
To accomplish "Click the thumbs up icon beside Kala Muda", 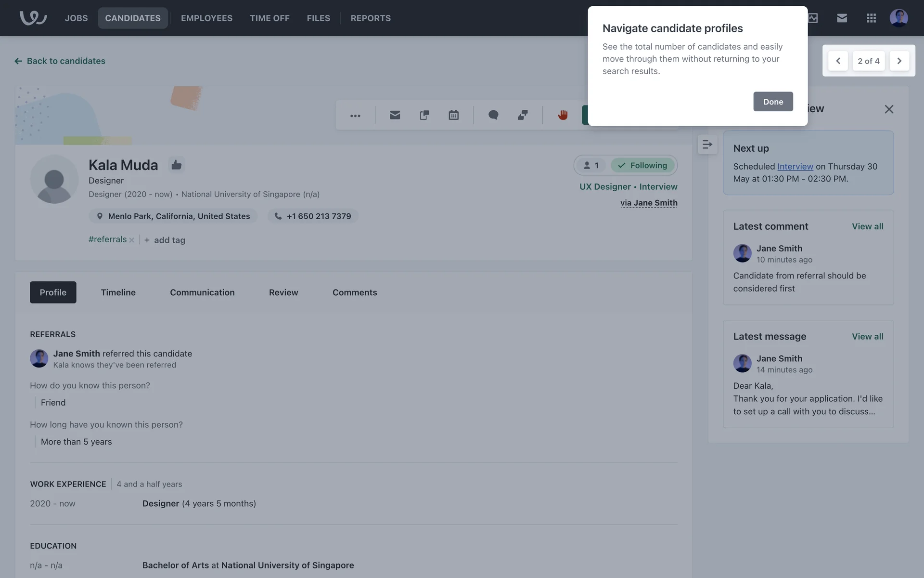I will tap(177, 165).
